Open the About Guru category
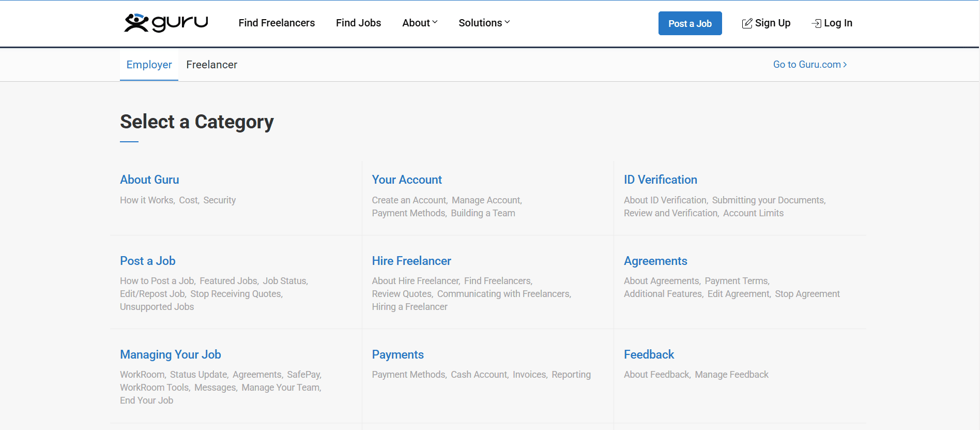980x430 pixels. (x=149, y=180)
